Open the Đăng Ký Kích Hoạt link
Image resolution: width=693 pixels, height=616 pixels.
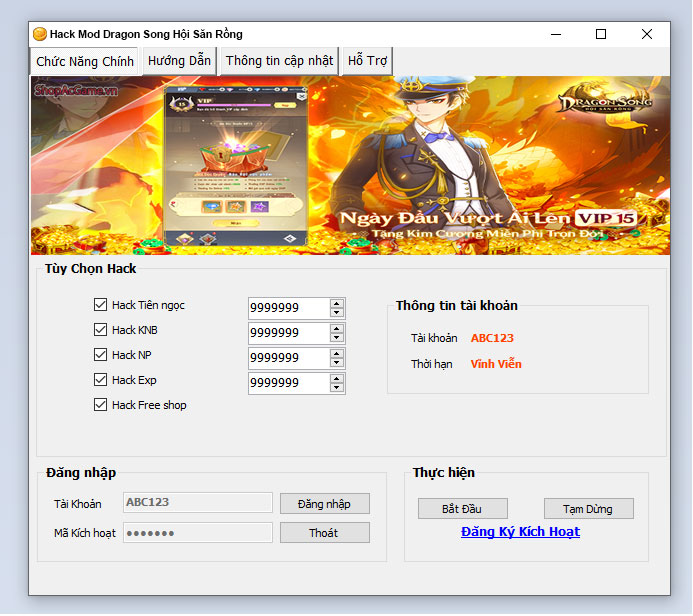click(x=520, y=532)
